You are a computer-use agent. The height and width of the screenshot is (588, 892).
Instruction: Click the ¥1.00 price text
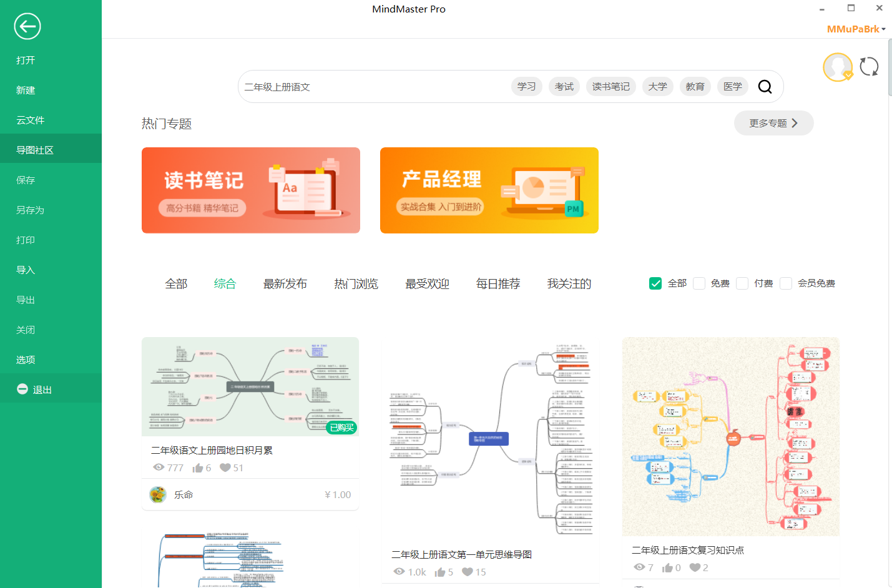[x=338, y=495]
